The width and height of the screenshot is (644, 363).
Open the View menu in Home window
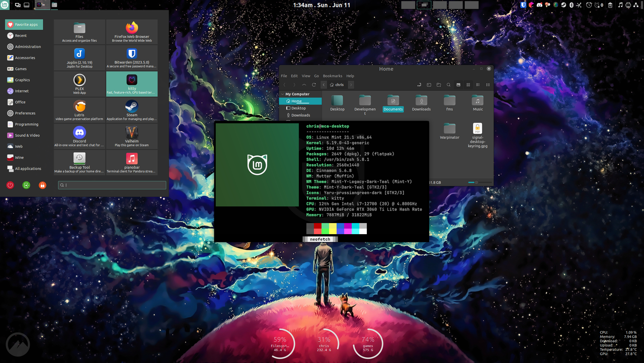tap(306, 76)
